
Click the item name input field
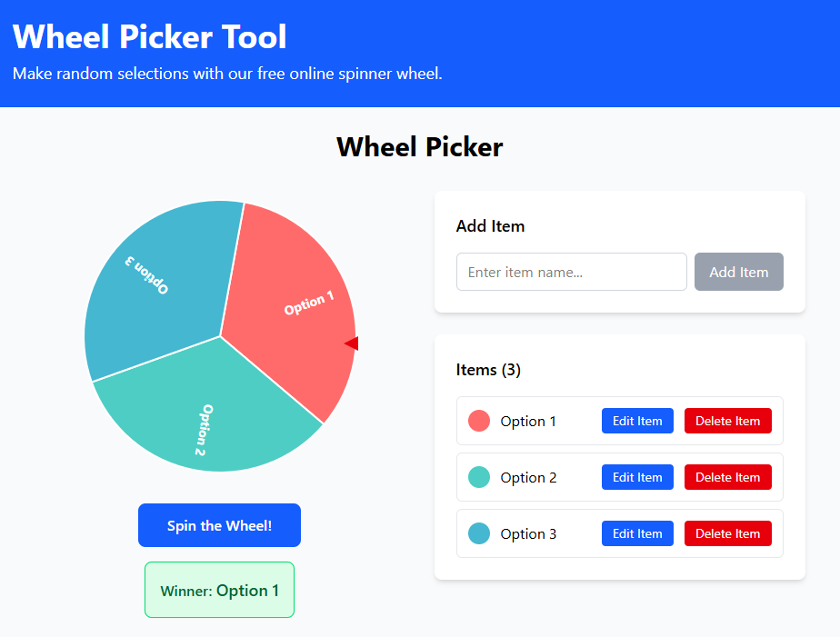pyautogui.click(x=571, y=272)
